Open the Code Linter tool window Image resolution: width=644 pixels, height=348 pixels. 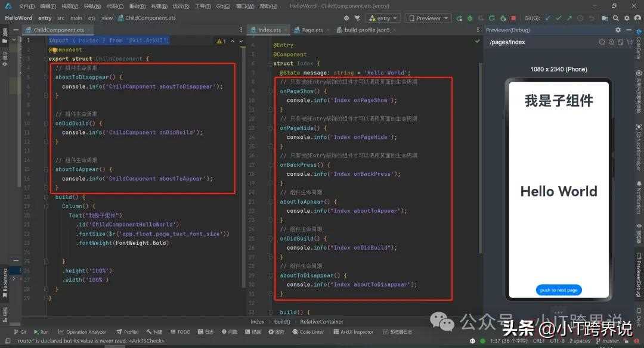309,331
